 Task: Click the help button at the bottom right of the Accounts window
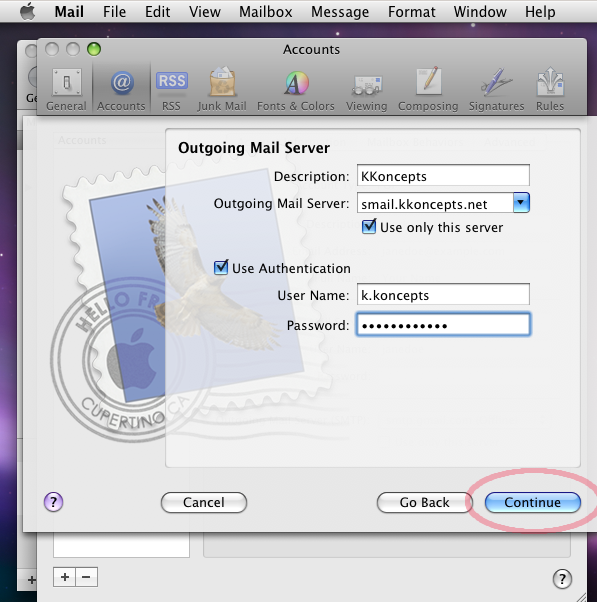click(x=562, y=579)
